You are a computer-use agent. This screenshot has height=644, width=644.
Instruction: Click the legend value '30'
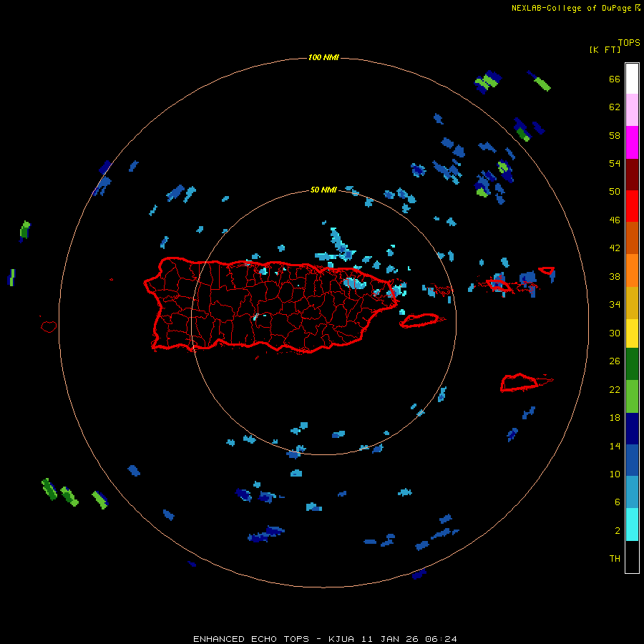[615, 333]
